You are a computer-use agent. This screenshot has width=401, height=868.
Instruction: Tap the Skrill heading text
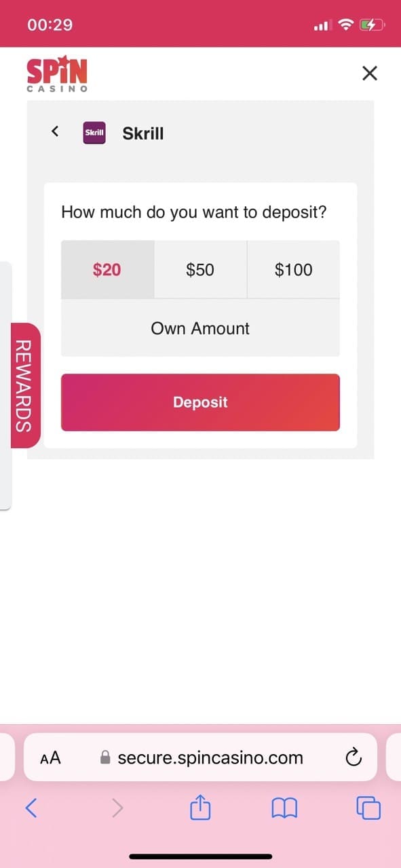pyautogui.click(x=143, y=134)
